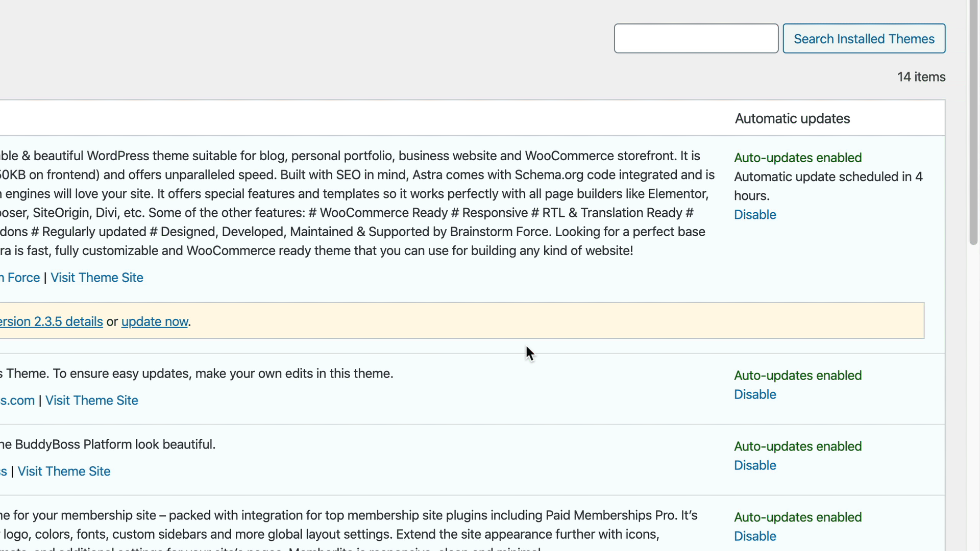Click Astra's 'Auto-updates enabled' status text
The image size is (980, 551).
798,158
